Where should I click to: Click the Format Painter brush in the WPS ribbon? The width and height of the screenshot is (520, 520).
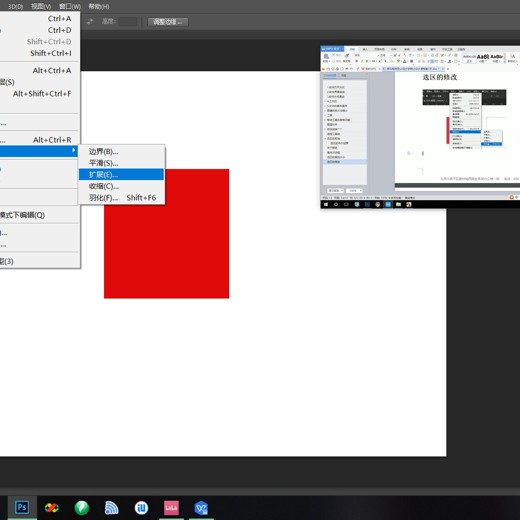(x=347, y=56)
